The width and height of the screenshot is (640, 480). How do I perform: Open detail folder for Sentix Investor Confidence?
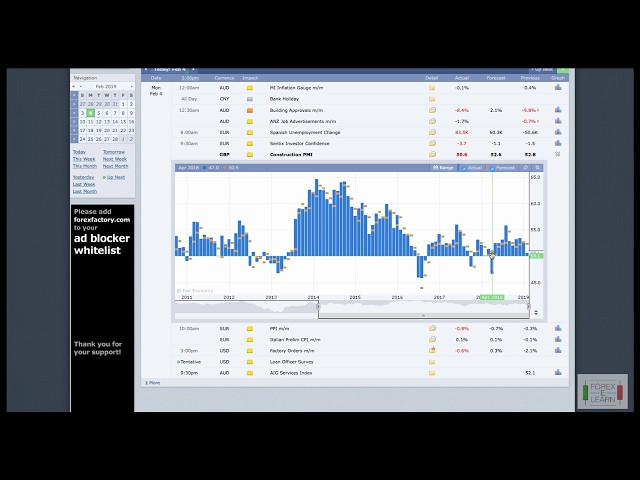(432, 143)
